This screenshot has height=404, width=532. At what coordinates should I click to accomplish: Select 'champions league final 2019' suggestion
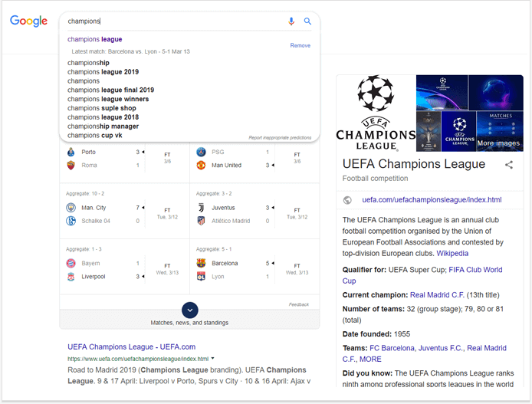[110, 90]
